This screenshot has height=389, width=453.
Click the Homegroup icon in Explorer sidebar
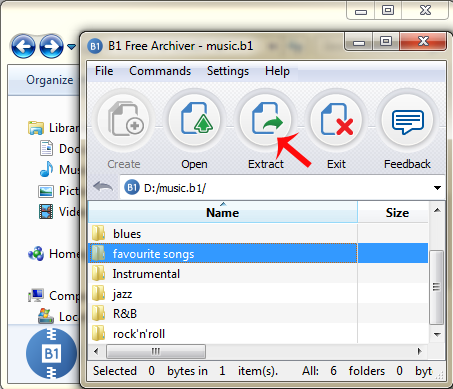(36, 254)
